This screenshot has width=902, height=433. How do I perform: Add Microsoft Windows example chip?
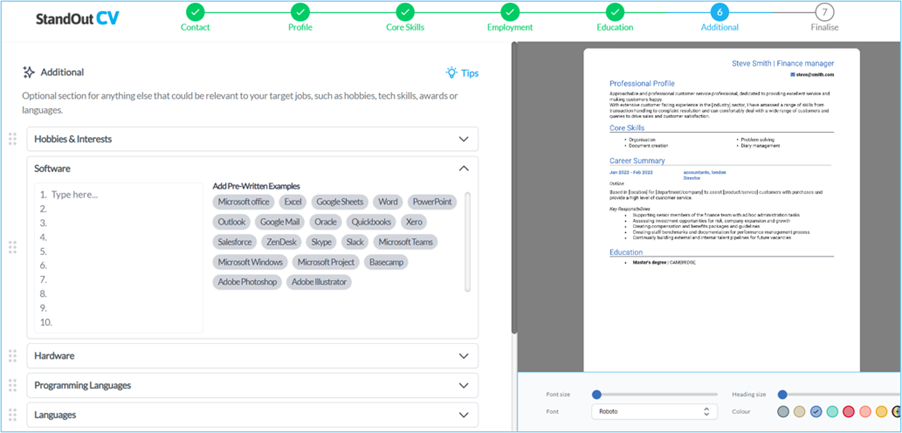click(x=250, y=262)
